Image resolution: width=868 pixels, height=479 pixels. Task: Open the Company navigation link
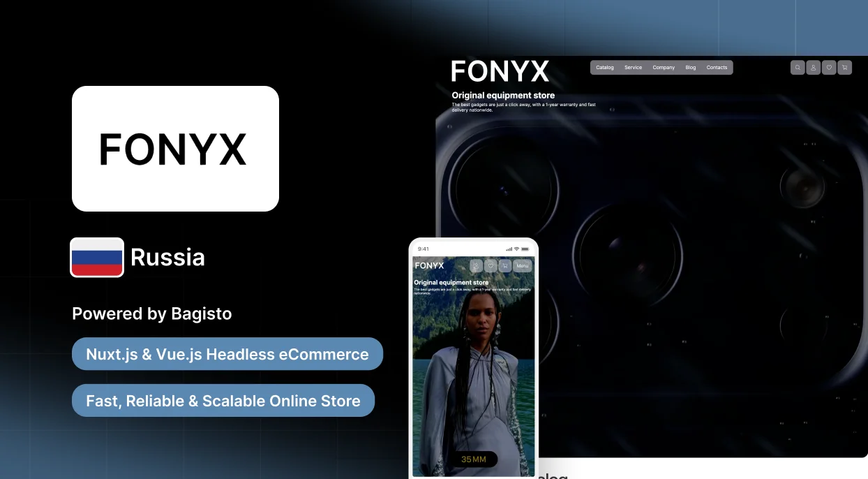click(x=663, y=67)
